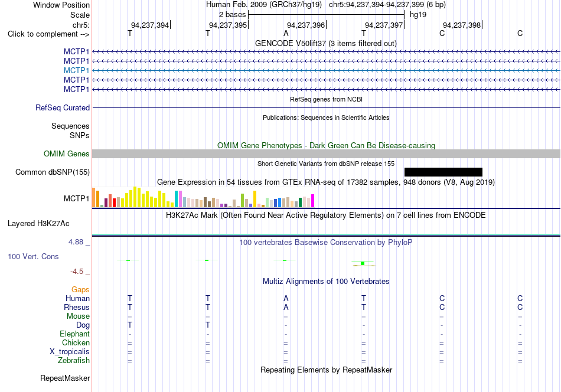Click the MCTP1 label beside GTEx bar chart

tap(76, 198)
